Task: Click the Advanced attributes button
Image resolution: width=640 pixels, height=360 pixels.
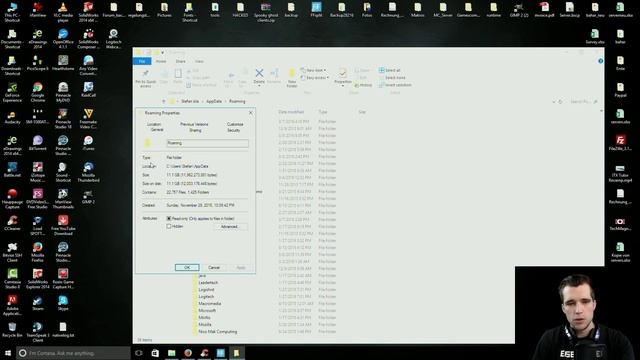Action: (x=229, y=227)
